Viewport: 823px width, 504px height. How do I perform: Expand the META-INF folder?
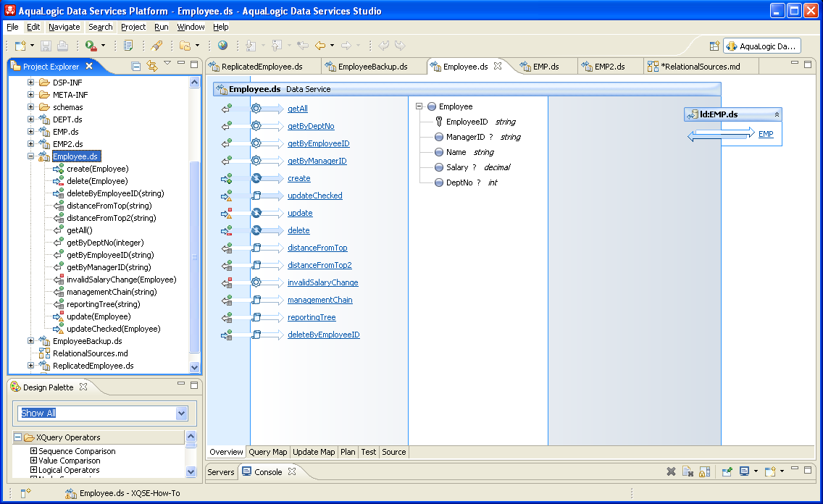30,95
